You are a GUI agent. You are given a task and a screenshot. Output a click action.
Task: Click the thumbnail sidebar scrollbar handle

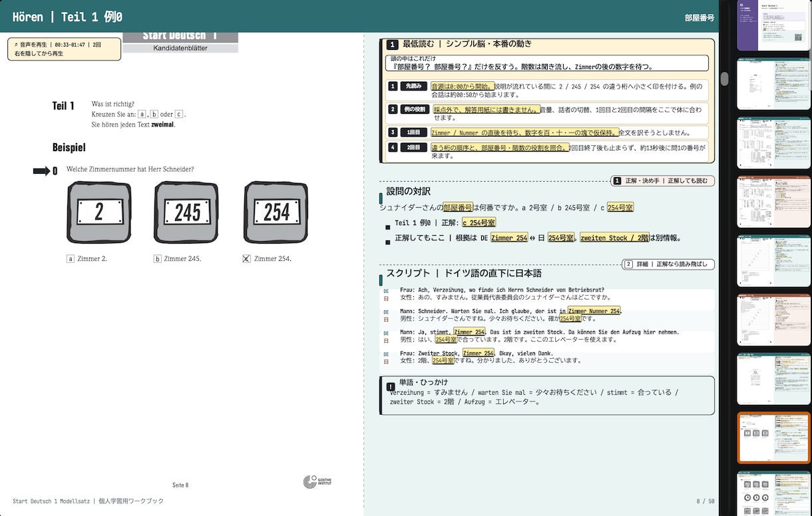724,79
